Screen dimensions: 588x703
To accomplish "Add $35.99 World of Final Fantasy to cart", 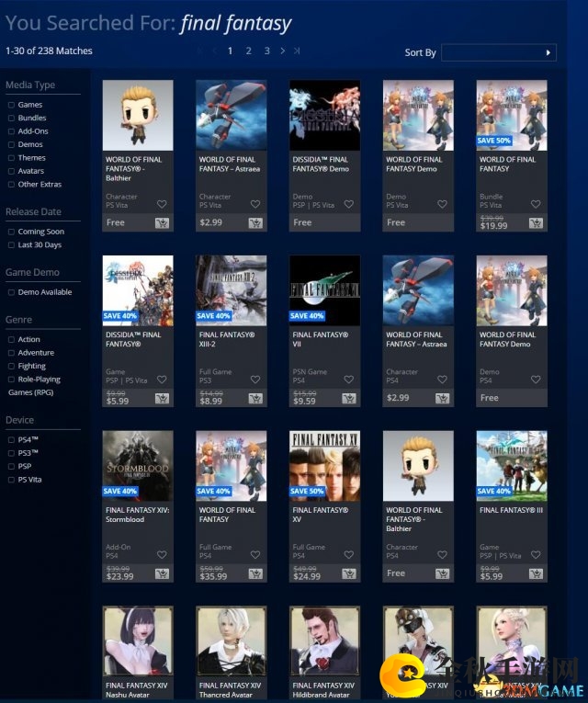I will pyautogui.click(x=255, y=573).
